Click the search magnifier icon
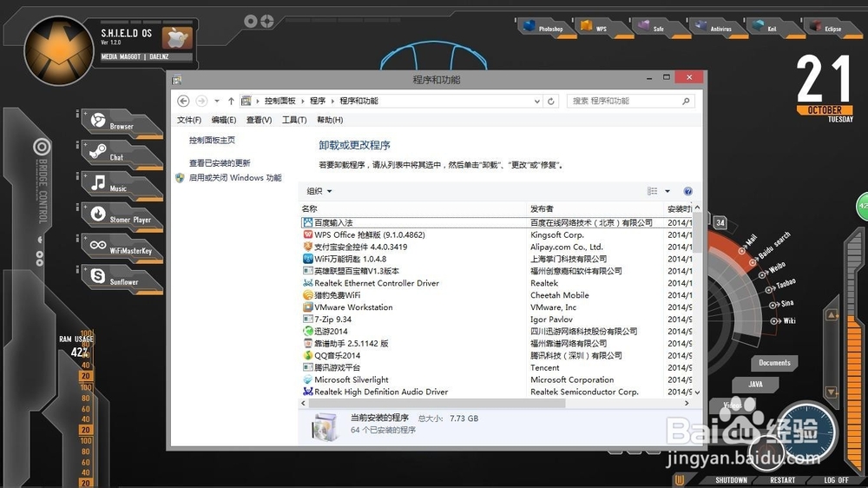868x488 pixels. (x=686, y=101)
